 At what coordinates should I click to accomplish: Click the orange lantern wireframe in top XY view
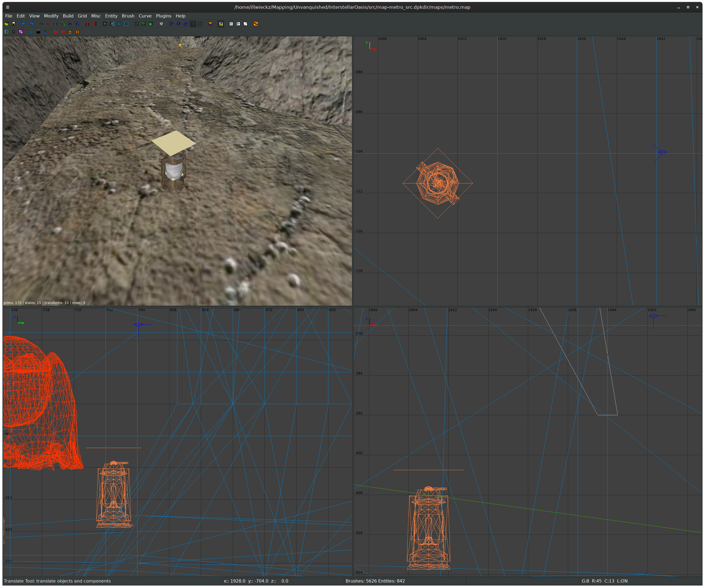coord(438,183)
